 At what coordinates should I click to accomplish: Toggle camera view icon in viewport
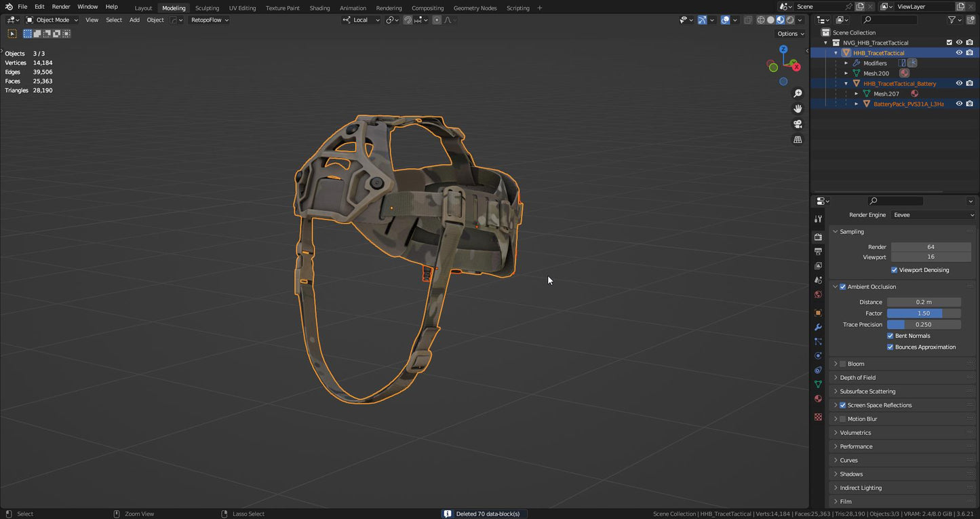[798, 124]
